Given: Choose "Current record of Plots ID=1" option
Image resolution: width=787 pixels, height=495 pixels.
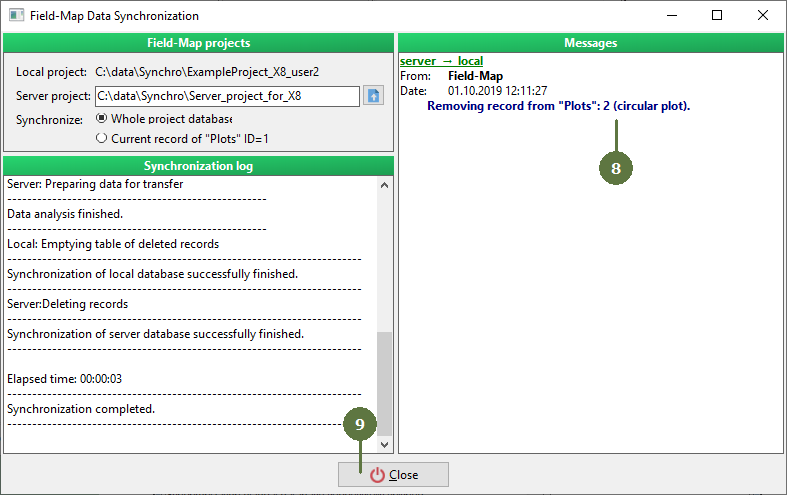Looking at the screenshot, I should (101, 139).
